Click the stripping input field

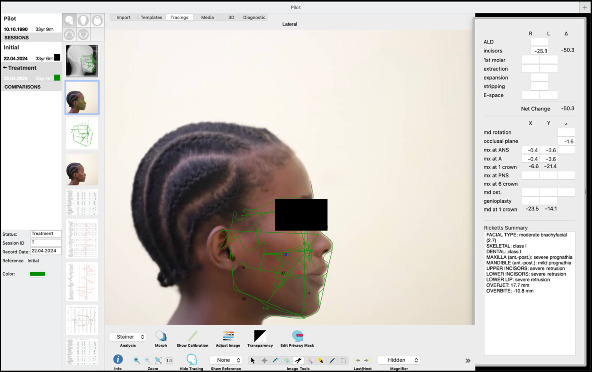(540, 86)
